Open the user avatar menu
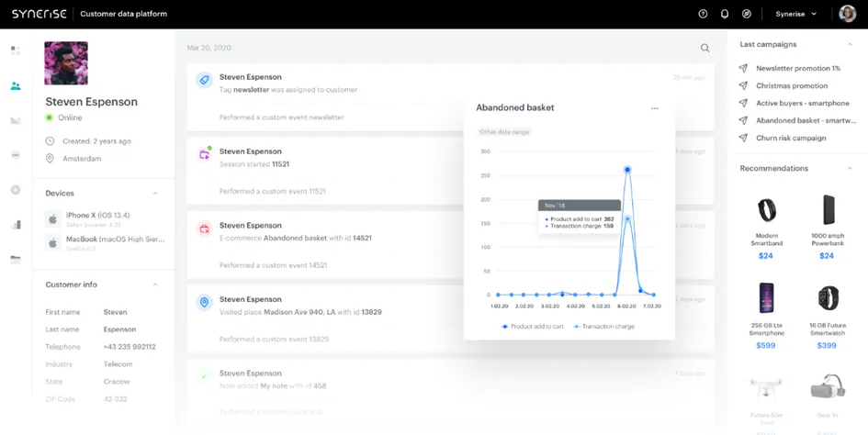Screen dimensions: 868x435 (848, 14)
